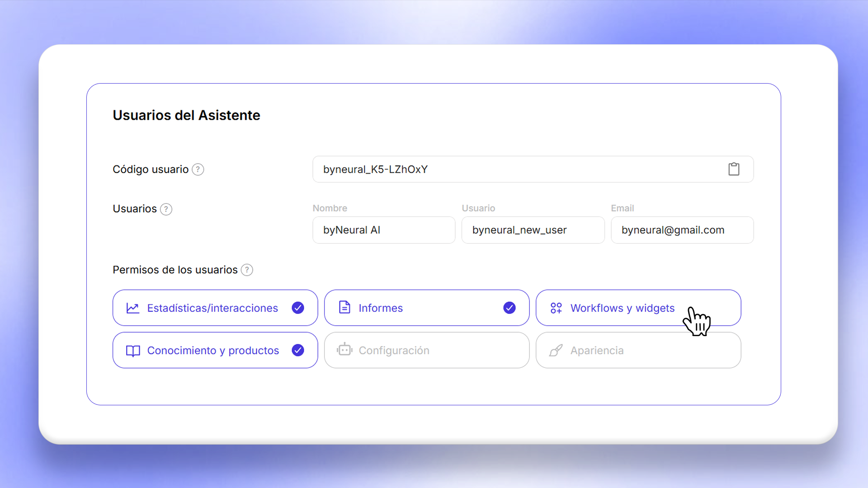
Task: Click the Código usuario text field
Action: (x=515, y=169)
